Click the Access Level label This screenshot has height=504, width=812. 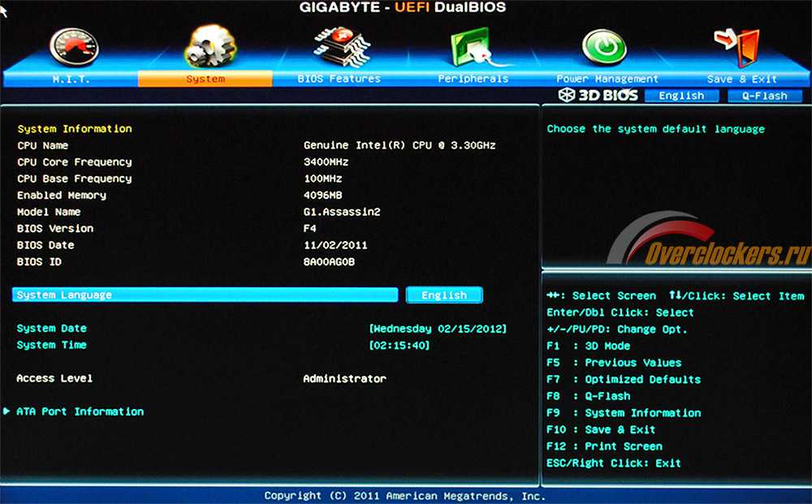click(x=54, y=378)
